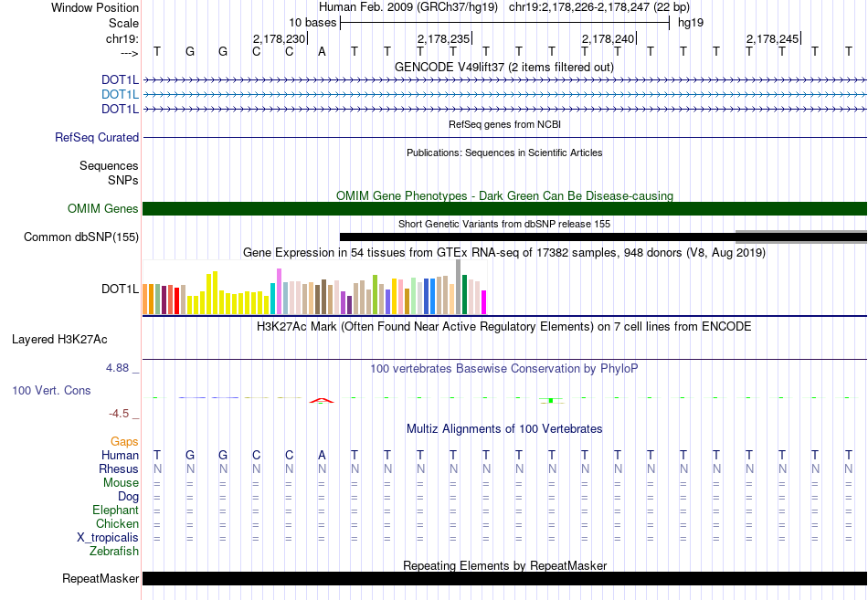The image size is (868, 600).
Task: Open the GTEx Gene Expression track title
Action: (504, 252)
